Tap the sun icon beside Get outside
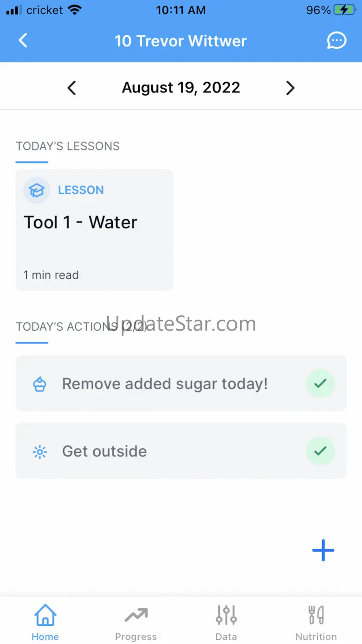The width and height of the screenshot is (362, 644). pyautogui.click(x=40, y=451)
